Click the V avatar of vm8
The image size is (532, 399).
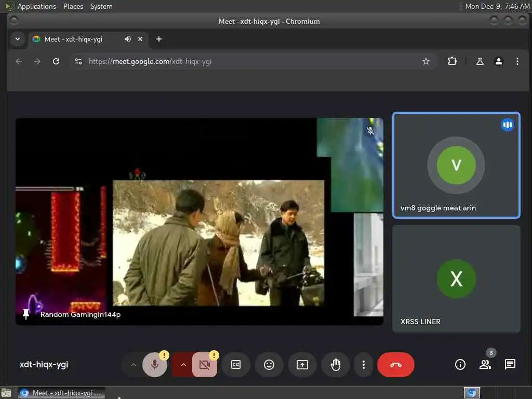coord(456,165)
